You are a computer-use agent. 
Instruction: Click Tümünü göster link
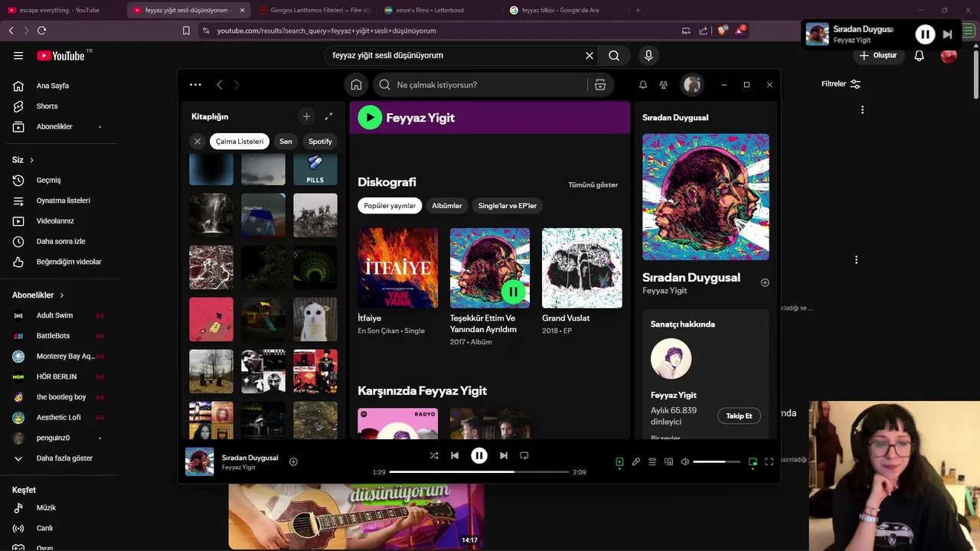[593, 184]
